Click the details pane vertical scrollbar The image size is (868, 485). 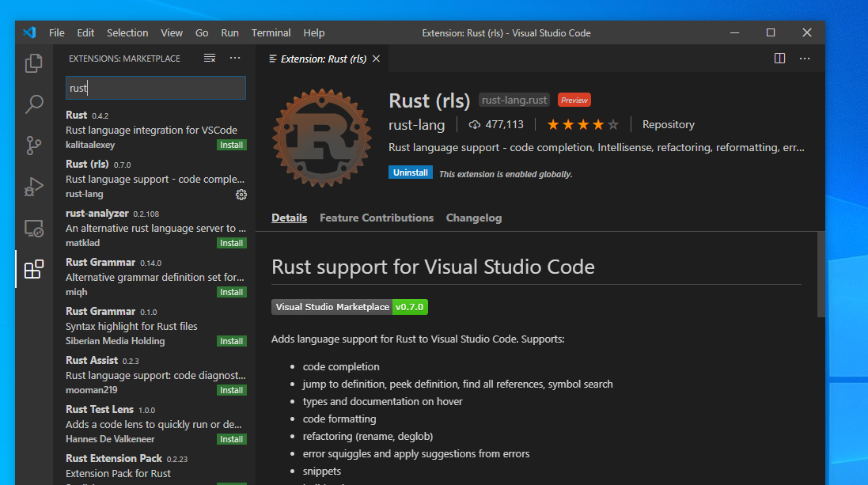pos(821,275)
